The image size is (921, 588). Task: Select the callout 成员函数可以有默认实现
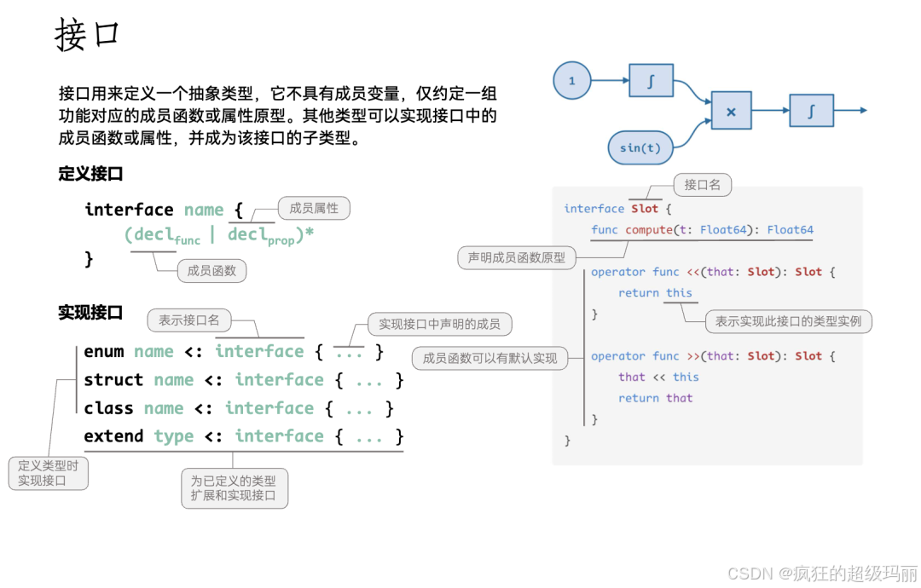[x=489, y=358]
